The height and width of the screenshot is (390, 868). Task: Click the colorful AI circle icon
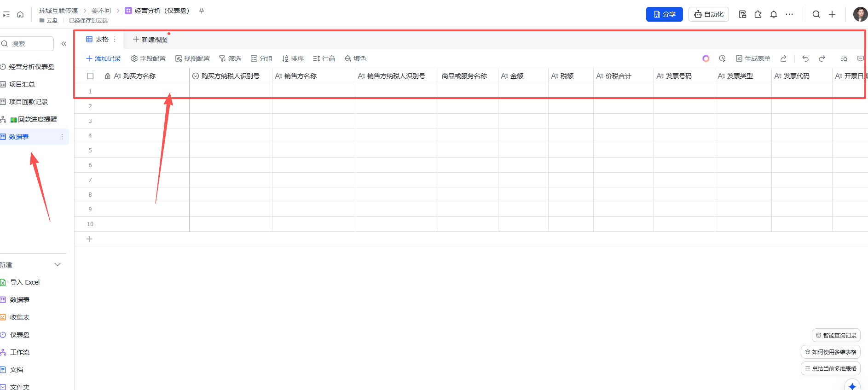(x=706, y=58)
